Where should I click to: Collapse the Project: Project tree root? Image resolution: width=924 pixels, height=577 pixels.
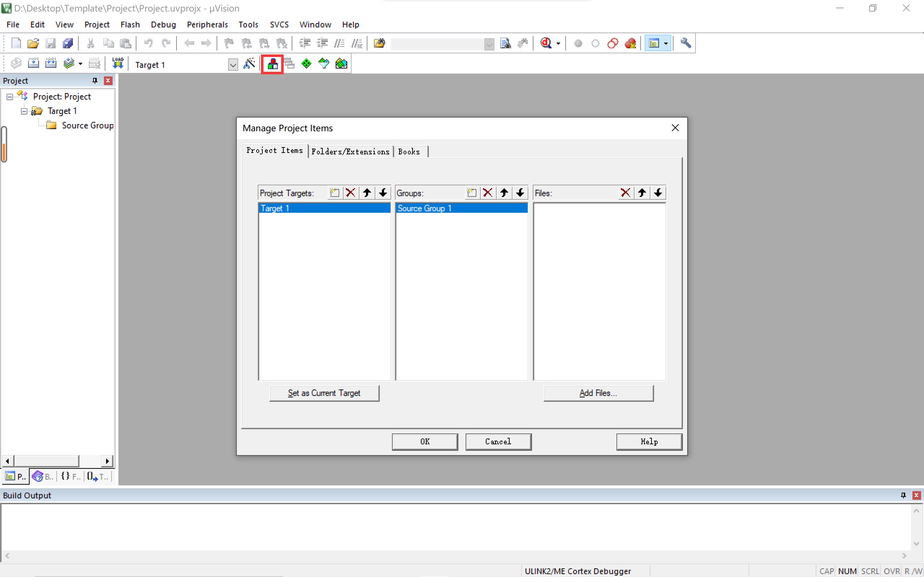pyautogui.click(x=9, y=97)
